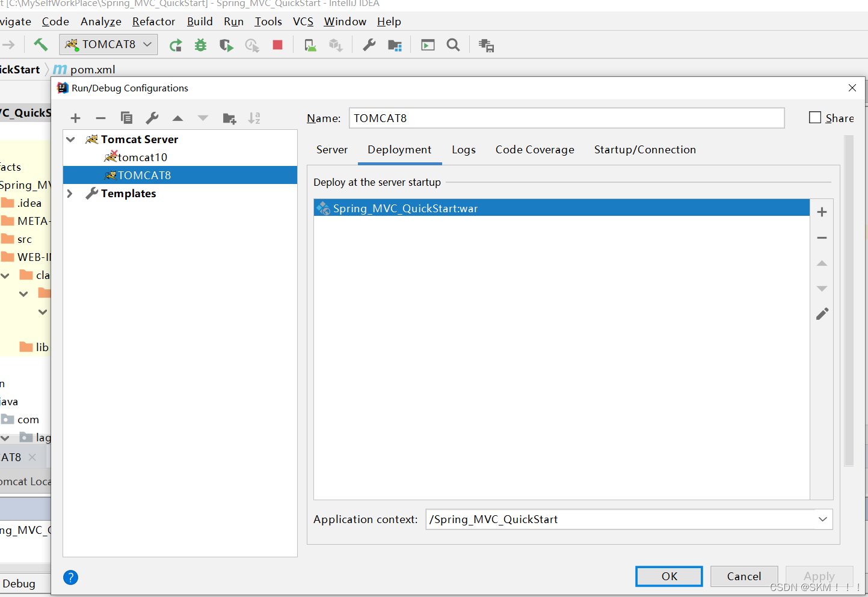868x597 pixels.
Task: Open the Tools menu
Action: (268, 22)
